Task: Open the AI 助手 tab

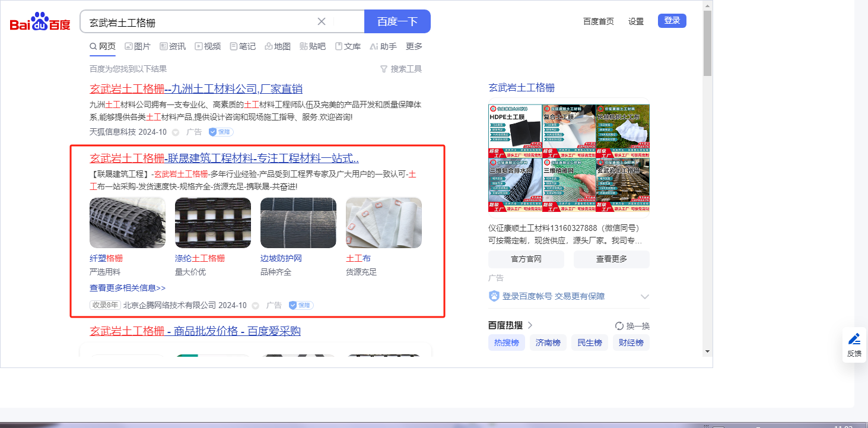Action: coord(383,46)
